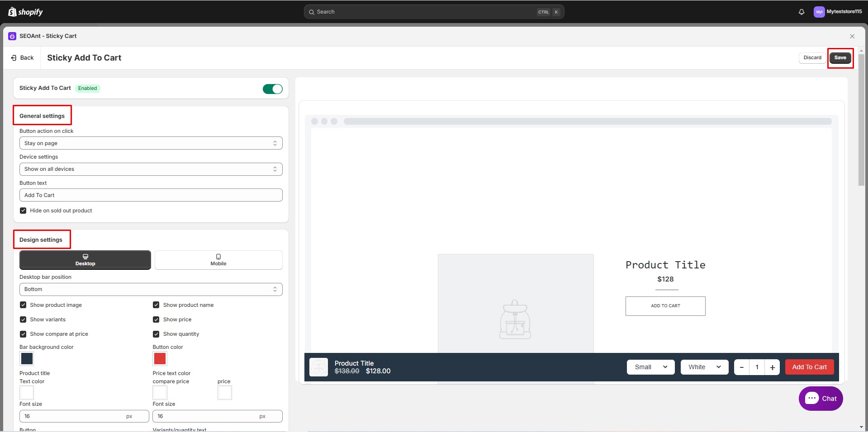This screenshot has width=868, height=432.
Task: Uncheck Hide on sold out product
Action: coord(23,210)
